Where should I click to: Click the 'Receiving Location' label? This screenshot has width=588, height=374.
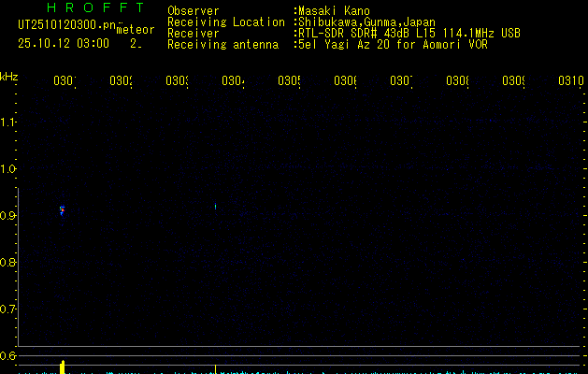pyautogui.click(x=226, y=22)
